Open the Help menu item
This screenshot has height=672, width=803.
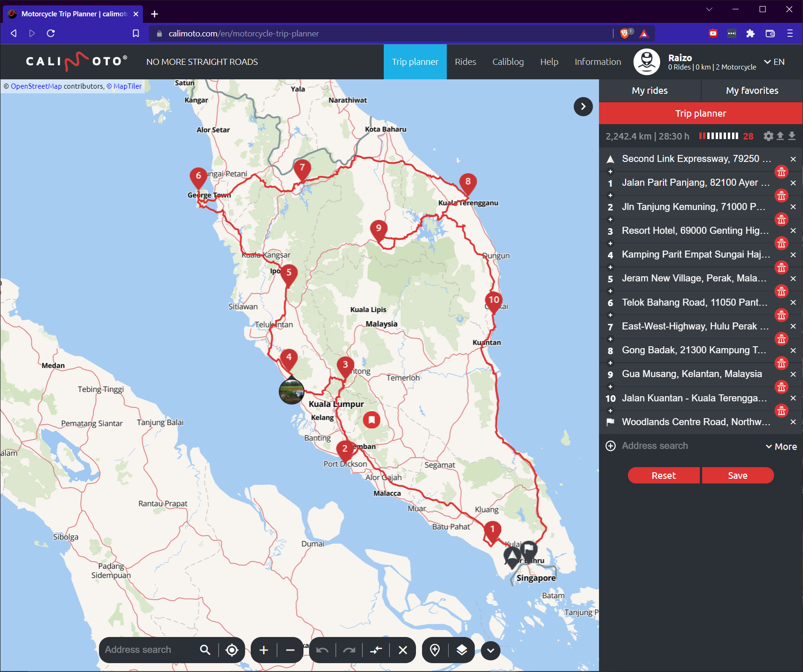coord(549,62)
